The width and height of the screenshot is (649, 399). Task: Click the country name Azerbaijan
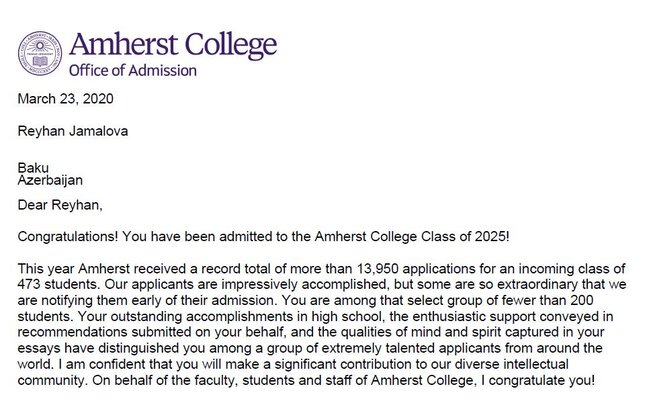click(50, 180)
